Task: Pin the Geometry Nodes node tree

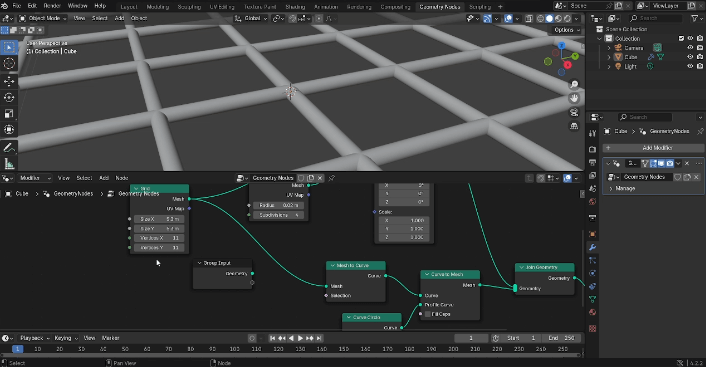Action: (332, 178)
